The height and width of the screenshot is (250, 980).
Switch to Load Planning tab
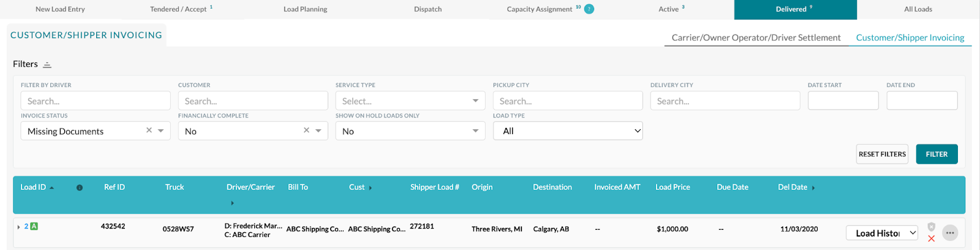point(305,9)
